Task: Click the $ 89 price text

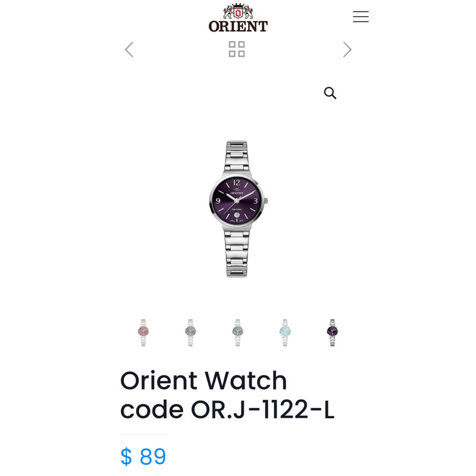Action: click(x=143, y=456)
